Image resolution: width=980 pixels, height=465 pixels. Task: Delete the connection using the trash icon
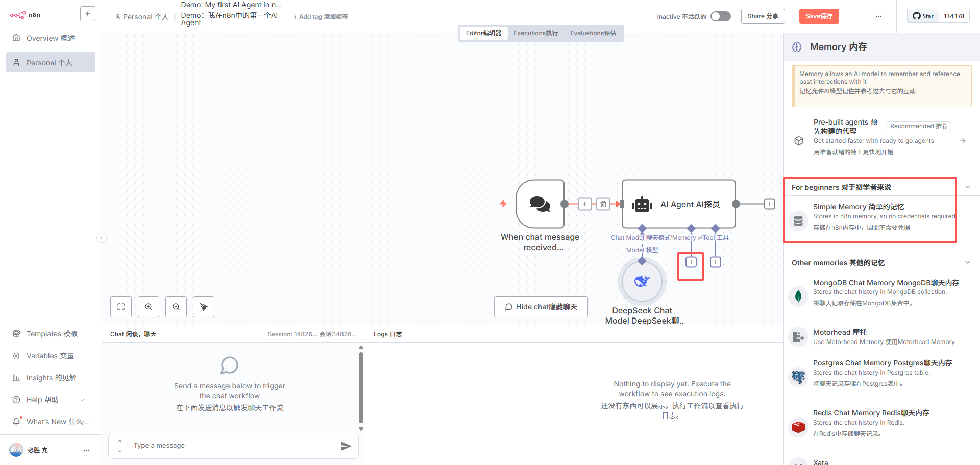pos(603,204)
